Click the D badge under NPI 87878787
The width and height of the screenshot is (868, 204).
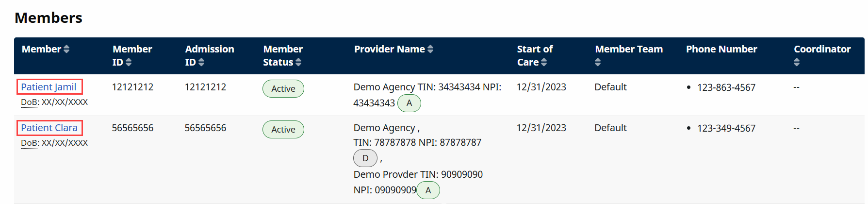pyautogui.click(x=365, y=158)
